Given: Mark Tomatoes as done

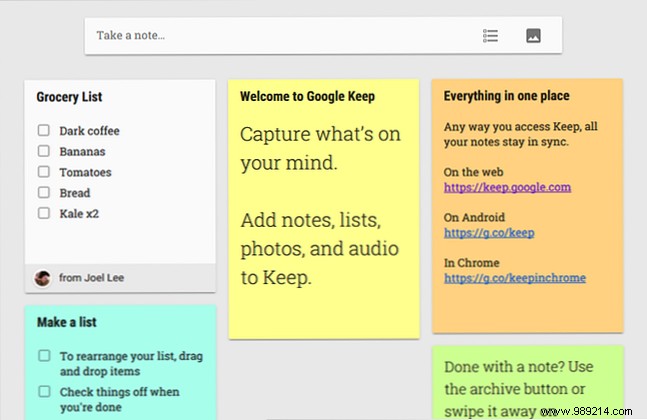Looking at the screenshot, I should coord(44,172).
